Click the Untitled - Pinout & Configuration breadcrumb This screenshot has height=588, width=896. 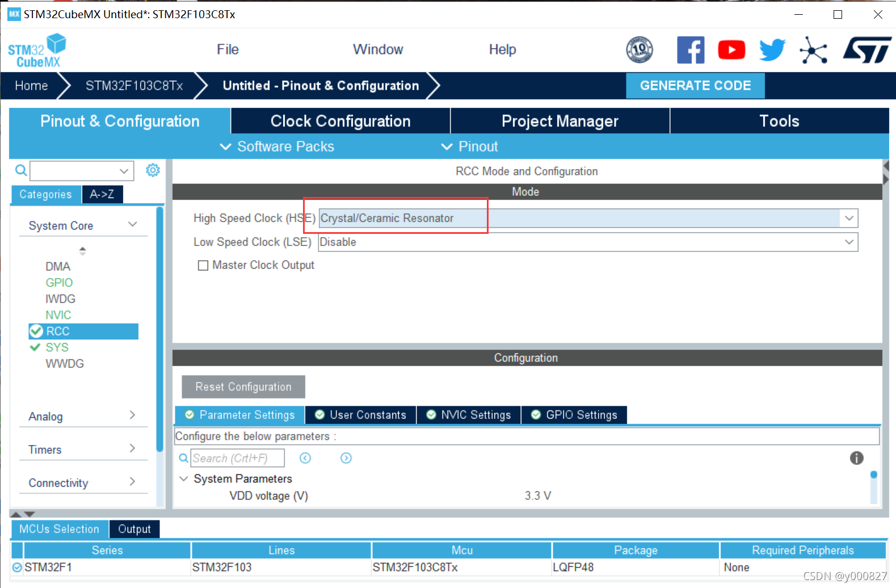[x=321, y=86]
